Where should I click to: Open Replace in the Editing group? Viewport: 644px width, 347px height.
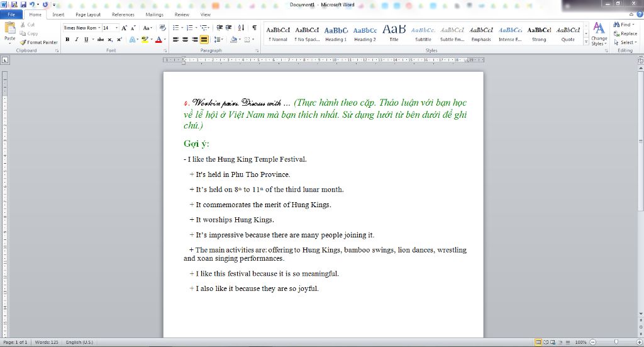point(625,34)
